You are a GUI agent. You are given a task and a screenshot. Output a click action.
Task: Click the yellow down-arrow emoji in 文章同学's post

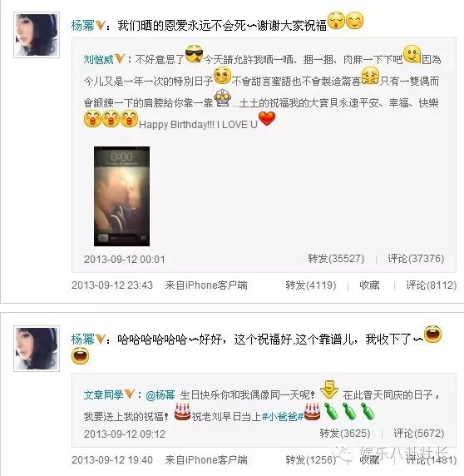(329, 389)
